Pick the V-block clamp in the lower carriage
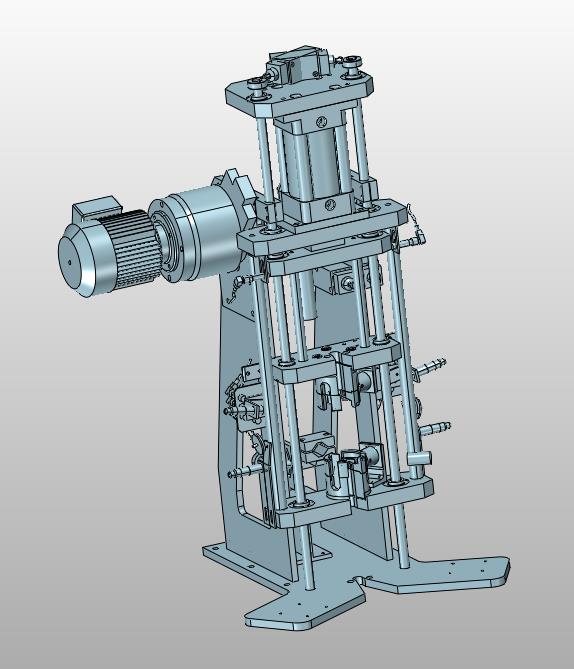 click(x=316, y=447)
